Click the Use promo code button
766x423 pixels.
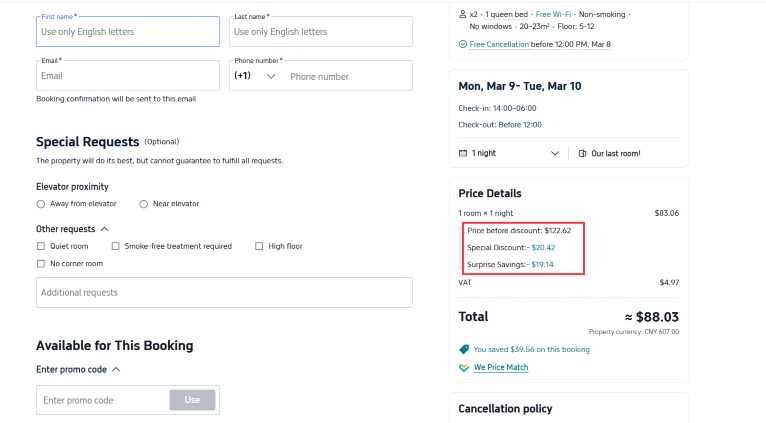pos(192,400)
